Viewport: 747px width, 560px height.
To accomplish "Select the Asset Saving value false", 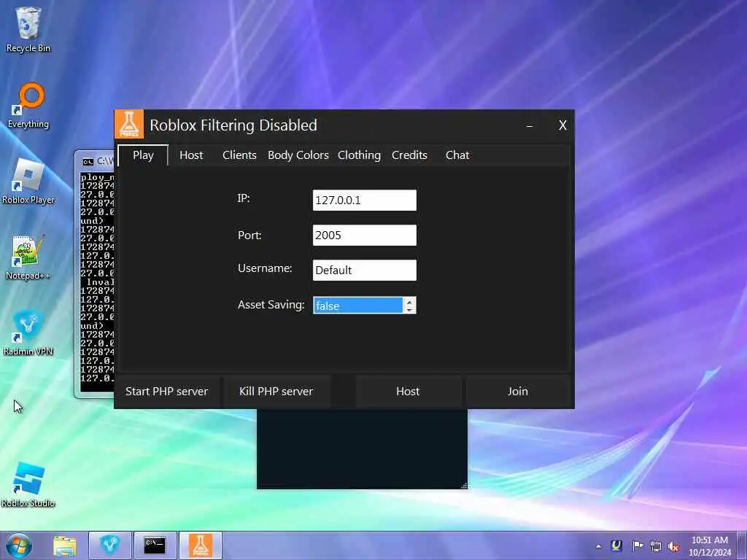I will point(357,306).
